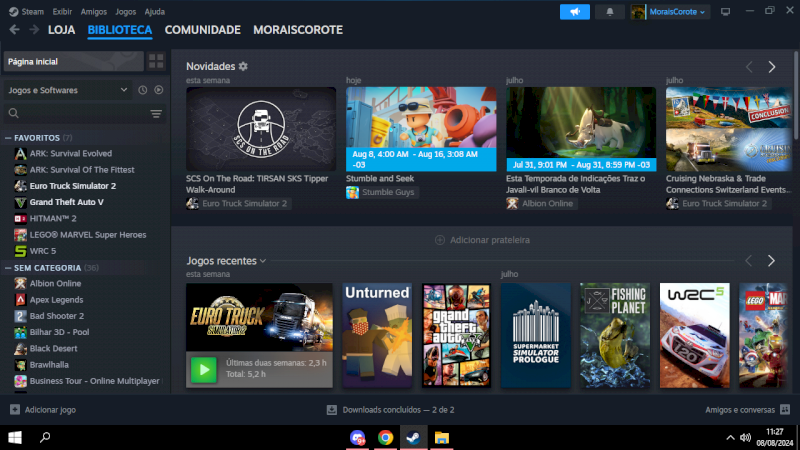
Task: Show ready-to-play games only icon
Action: pyautogui.click(x=159, y=90)
